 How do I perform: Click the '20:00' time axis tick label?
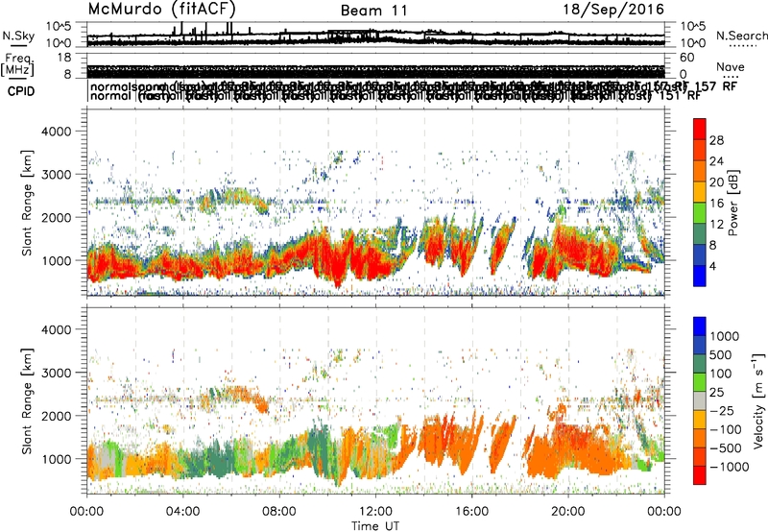[568, 511]
